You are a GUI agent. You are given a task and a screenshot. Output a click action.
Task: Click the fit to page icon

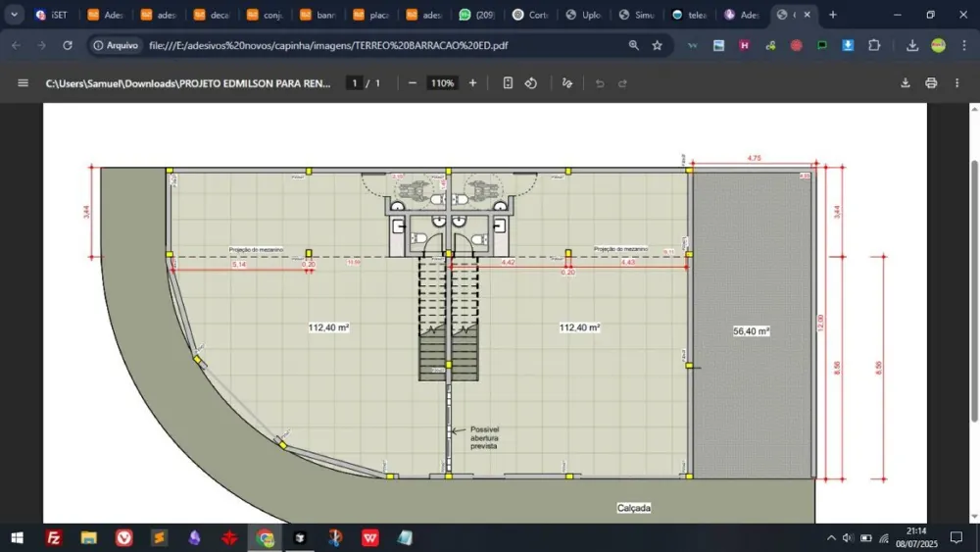pos(508,83)
